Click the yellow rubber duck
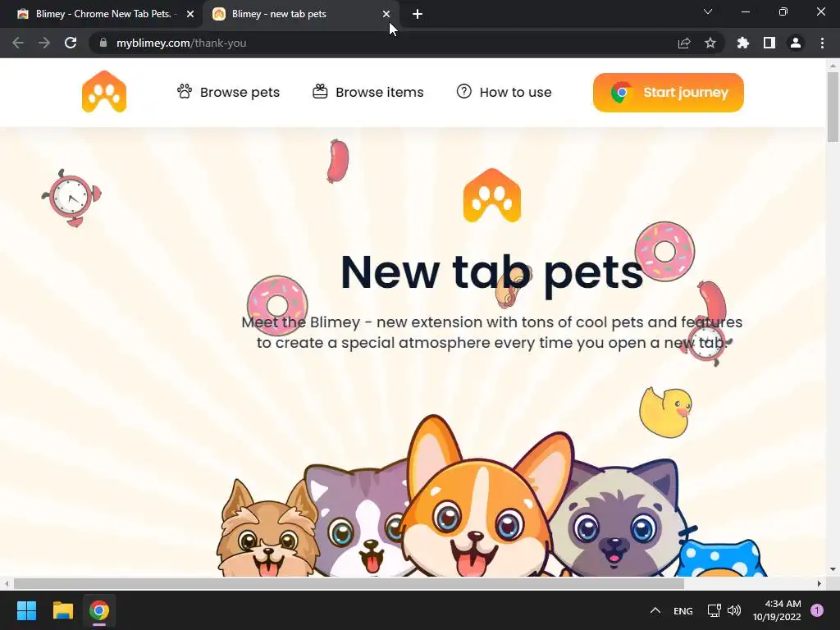The height and width of the screenshot is (630, 840). (x=665, y=412)
